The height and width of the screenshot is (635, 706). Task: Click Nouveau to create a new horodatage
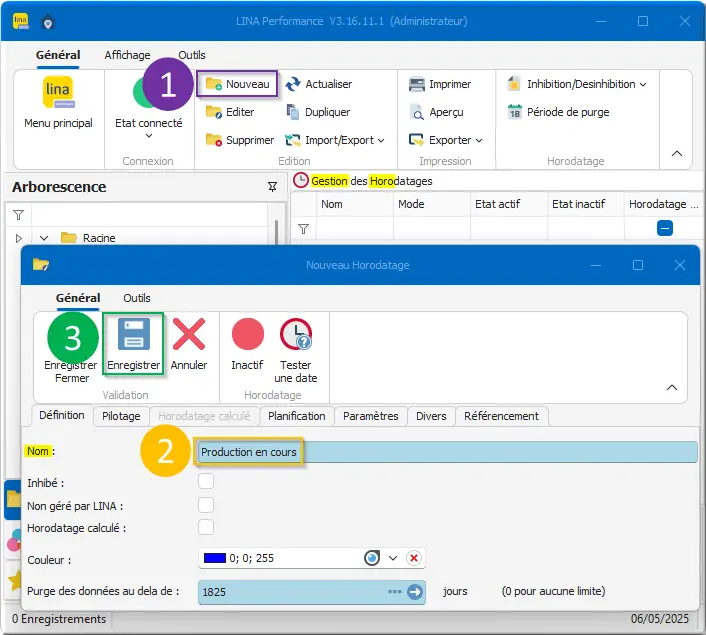pyautogui.click(x=237, y=84)
